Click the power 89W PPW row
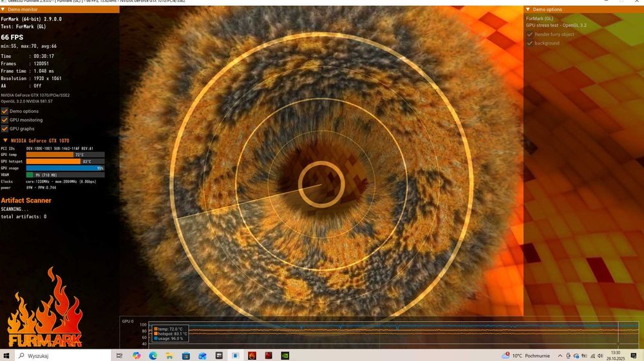 [29, 188]
